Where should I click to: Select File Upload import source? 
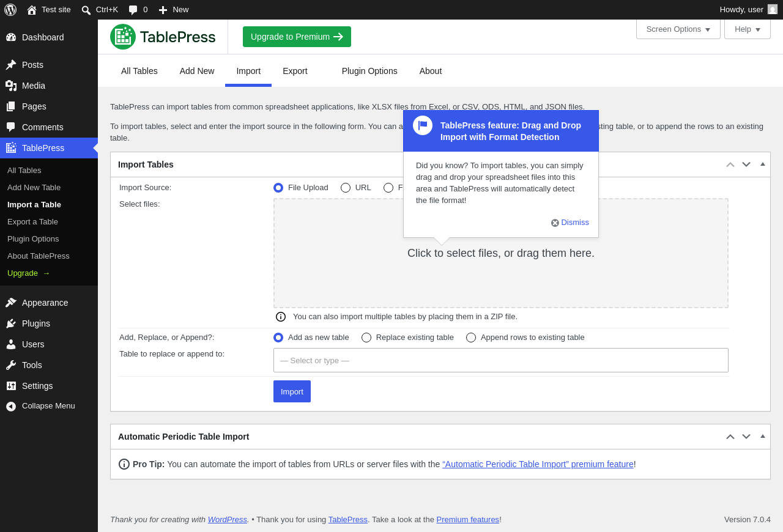click(278, 188)
